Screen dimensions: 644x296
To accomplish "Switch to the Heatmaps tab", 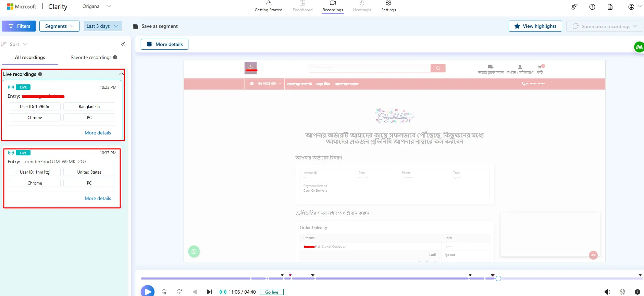I will point(362,7).
